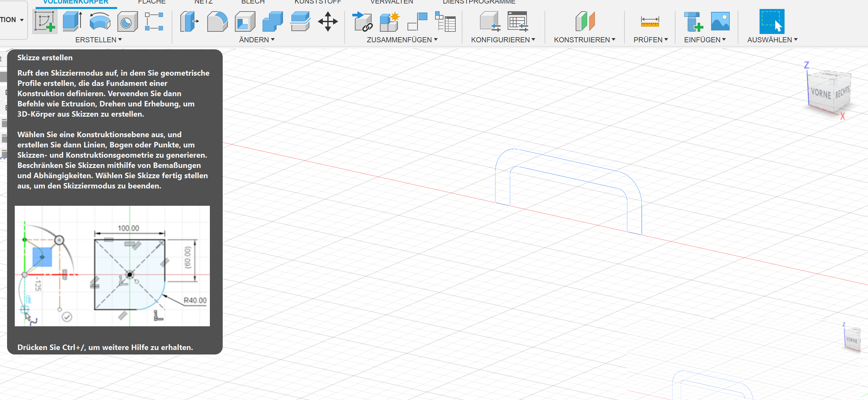Activate the Messen (measure) ruler tool
The width and height of the screenshot is (868, 400).
[x=650, y=22]
